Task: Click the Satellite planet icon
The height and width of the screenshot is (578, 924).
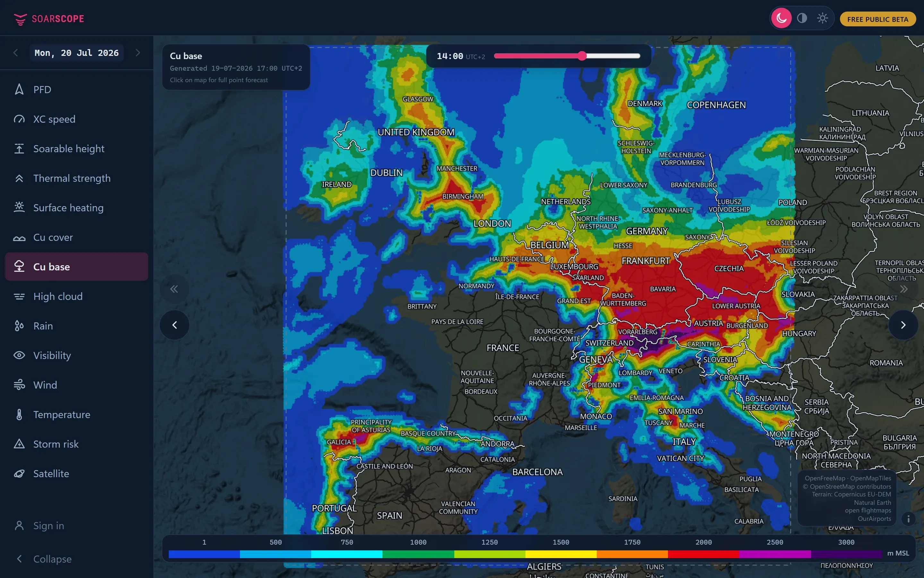Action: (19, 473)
